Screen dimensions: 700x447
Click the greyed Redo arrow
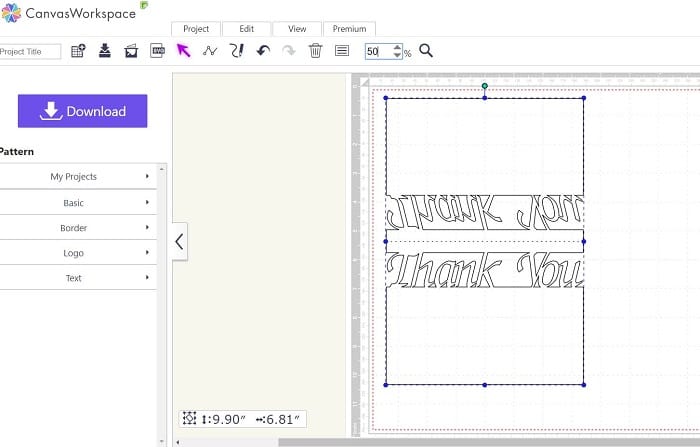tap(289, 50)
